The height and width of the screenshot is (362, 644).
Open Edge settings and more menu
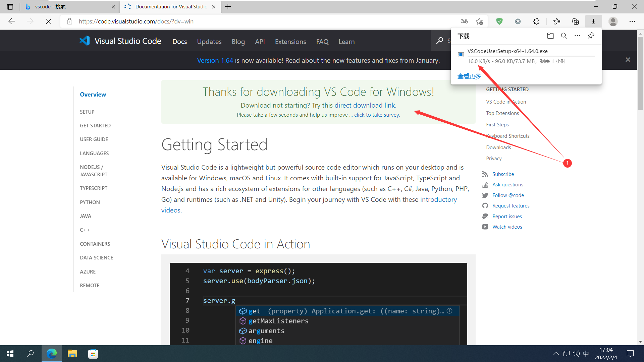point(632,21)
